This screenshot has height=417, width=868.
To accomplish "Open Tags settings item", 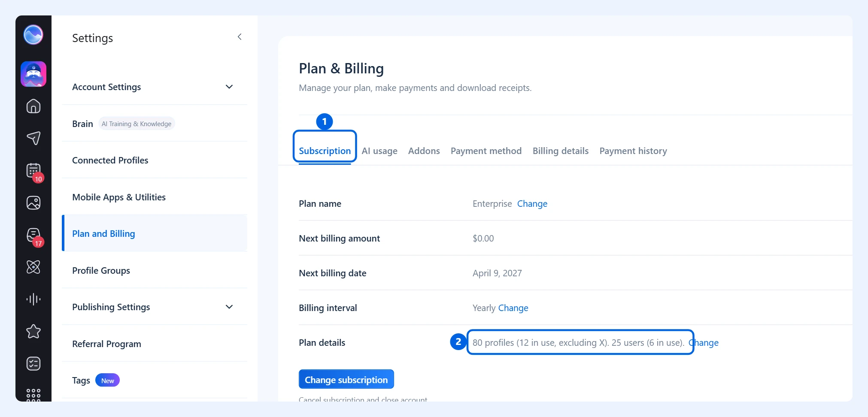I will click(155, 380).
